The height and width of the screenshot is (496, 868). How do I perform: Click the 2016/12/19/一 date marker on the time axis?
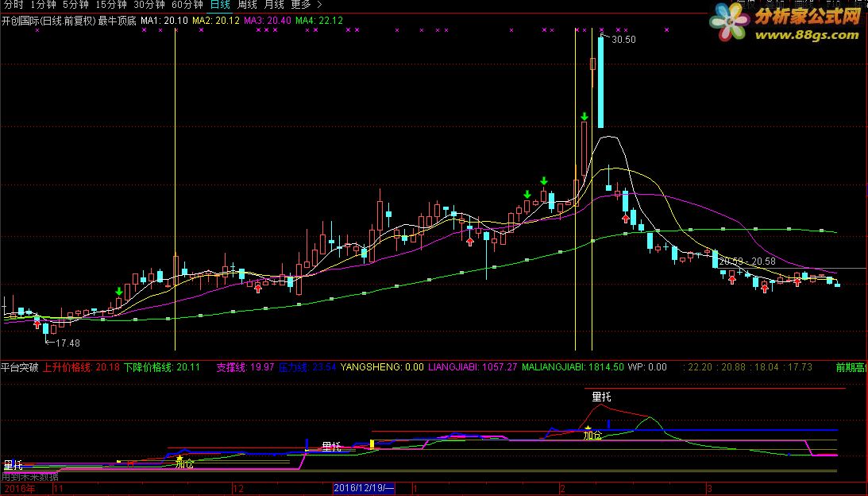(364, 488)
